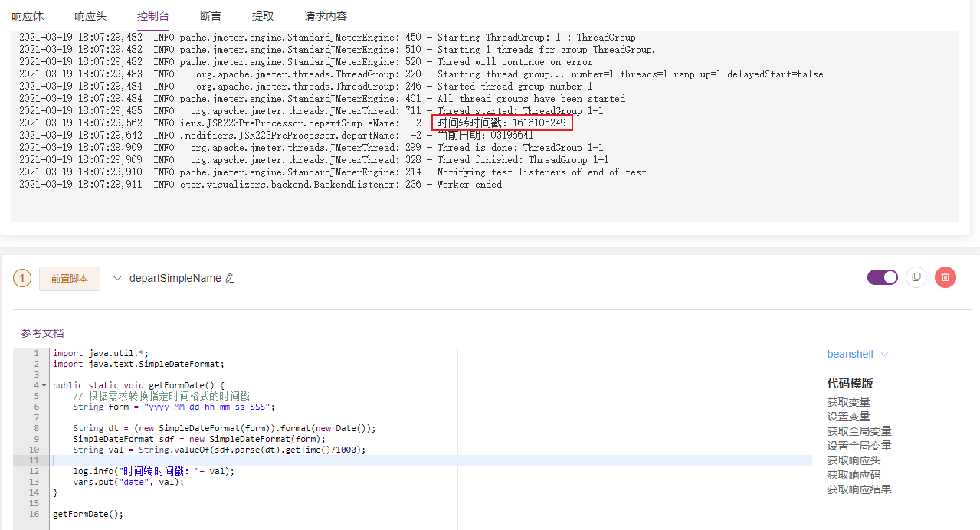
Task: Click the getFormDate(); call on line 16
Action: (x=88, y=514)
